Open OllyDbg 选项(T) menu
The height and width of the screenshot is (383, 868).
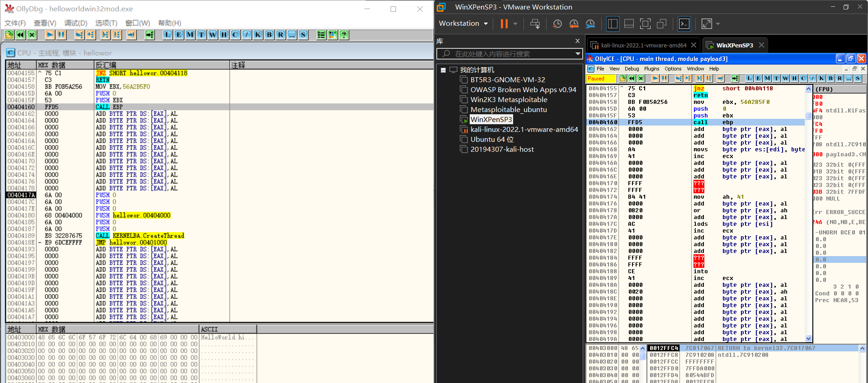point(106,23)
